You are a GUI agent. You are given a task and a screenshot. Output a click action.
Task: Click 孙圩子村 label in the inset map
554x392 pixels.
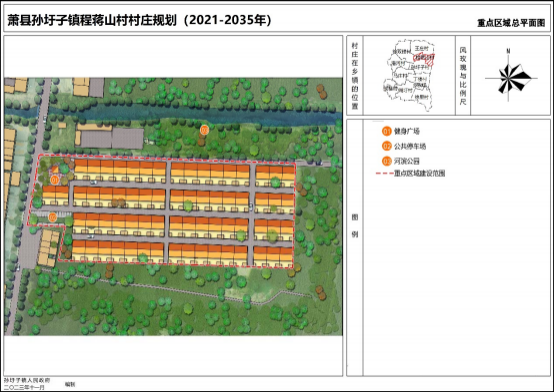click(419, 67)
